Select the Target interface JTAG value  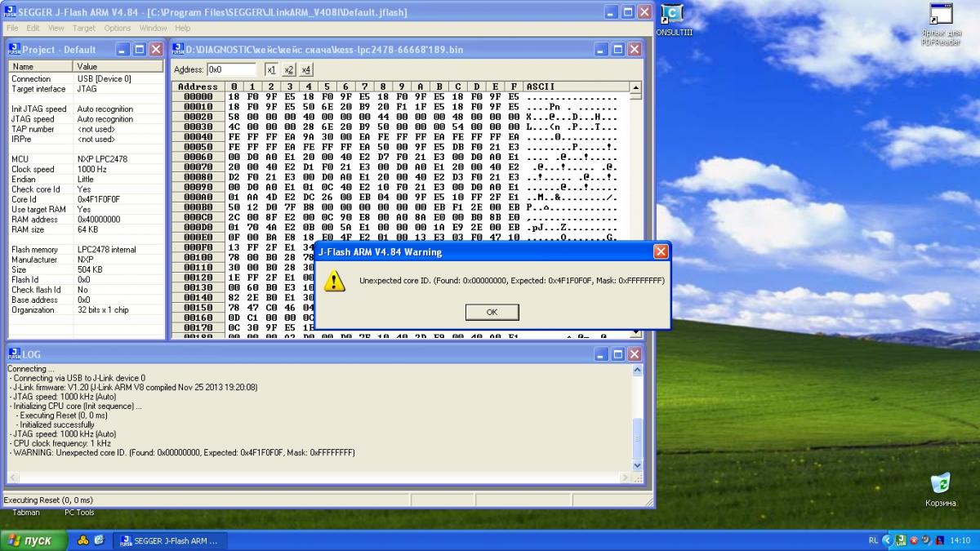pyautogui.click(x=87, y=89)
